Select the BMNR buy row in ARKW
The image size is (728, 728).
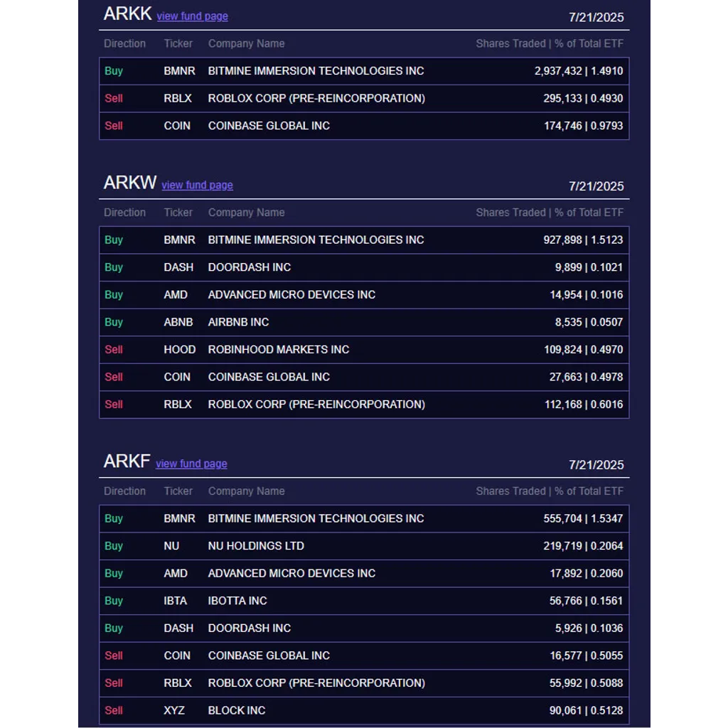coord(364,240)
